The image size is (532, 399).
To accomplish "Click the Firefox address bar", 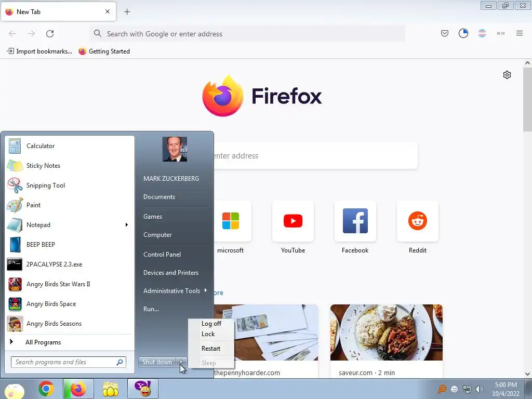I will (x=248, y=34).
